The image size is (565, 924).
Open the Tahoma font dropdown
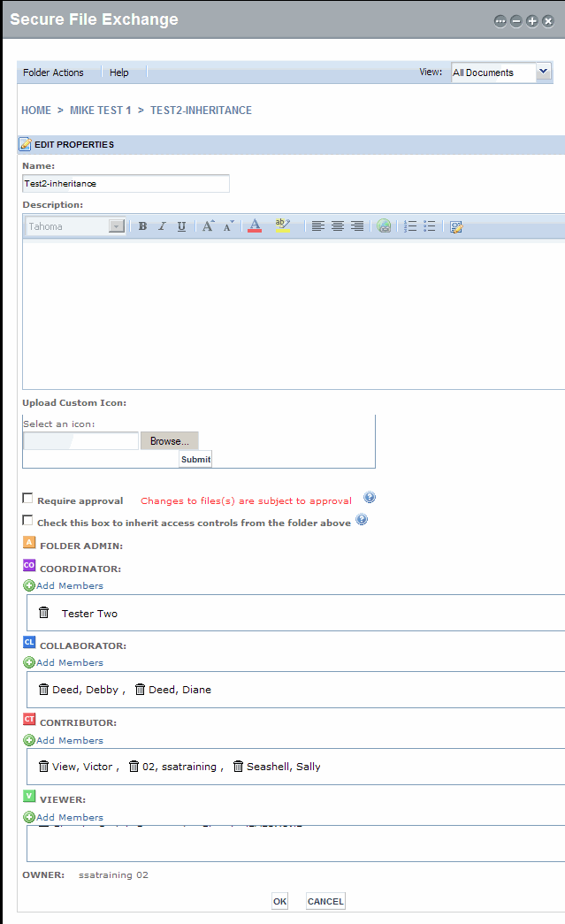(x=117, y=226)
